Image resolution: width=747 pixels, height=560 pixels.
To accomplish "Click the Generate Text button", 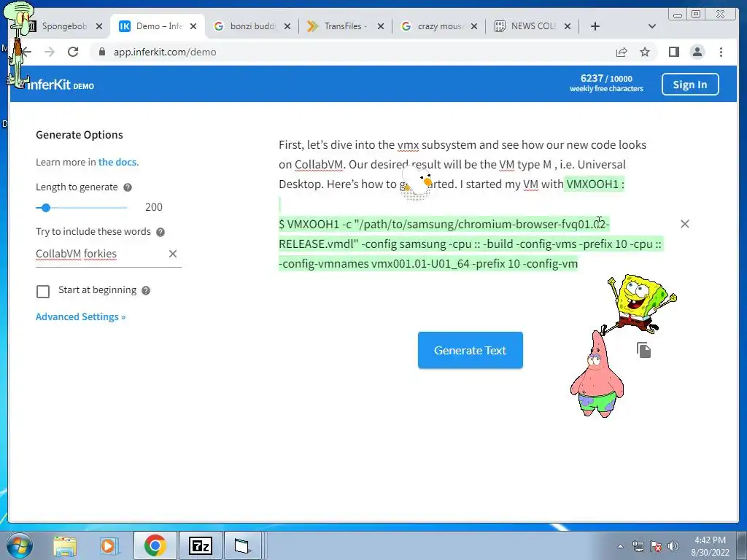I will (471, 350).
